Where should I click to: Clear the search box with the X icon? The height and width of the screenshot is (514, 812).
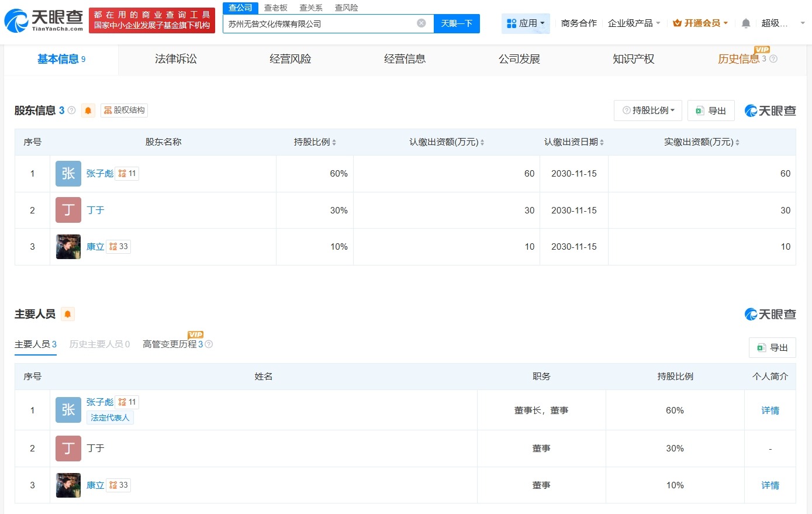(420, 23)
